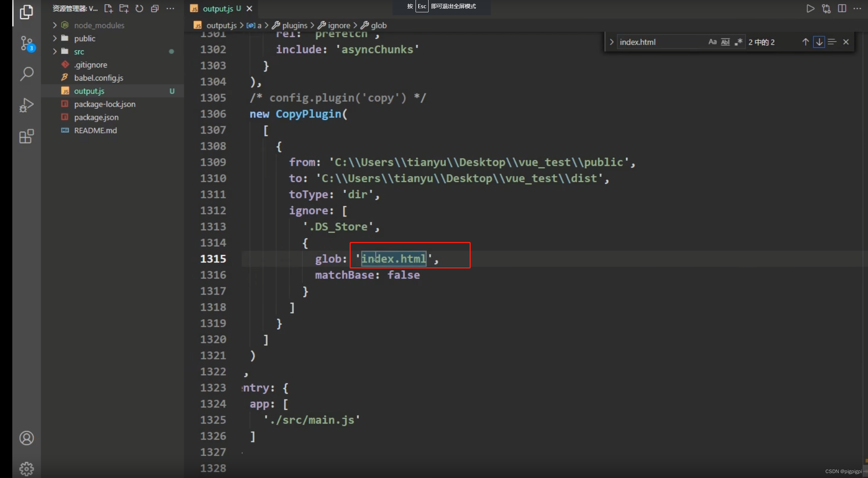Open the Search view in activity bar
868x478 pixels.
tap(26, 74)
